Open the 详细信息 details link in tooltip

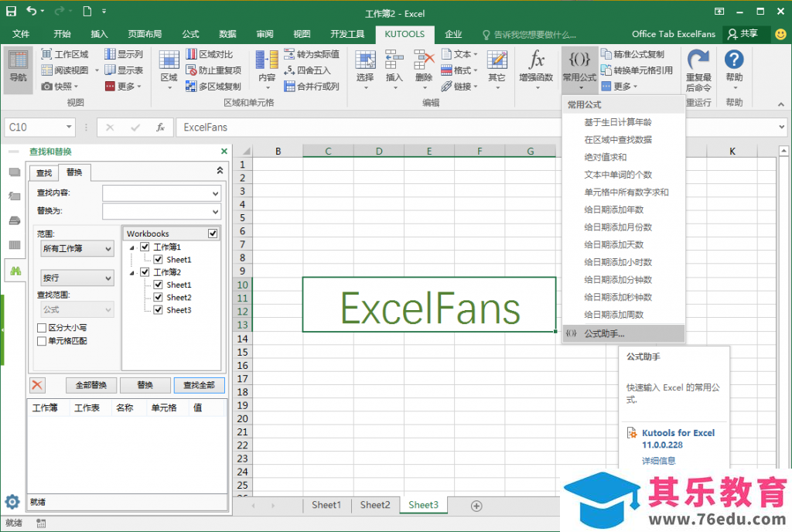[x=658, y=460]
